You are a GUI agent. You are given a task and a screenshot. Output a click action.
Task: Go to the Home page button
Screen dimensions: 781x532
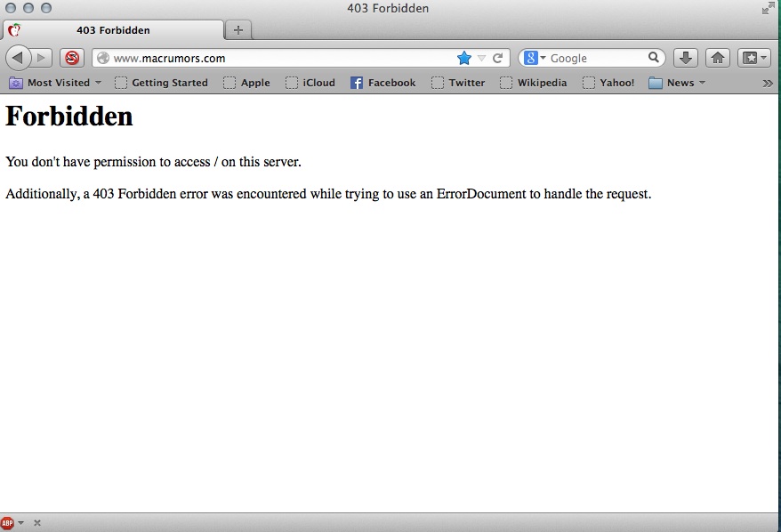click(718, 59)
